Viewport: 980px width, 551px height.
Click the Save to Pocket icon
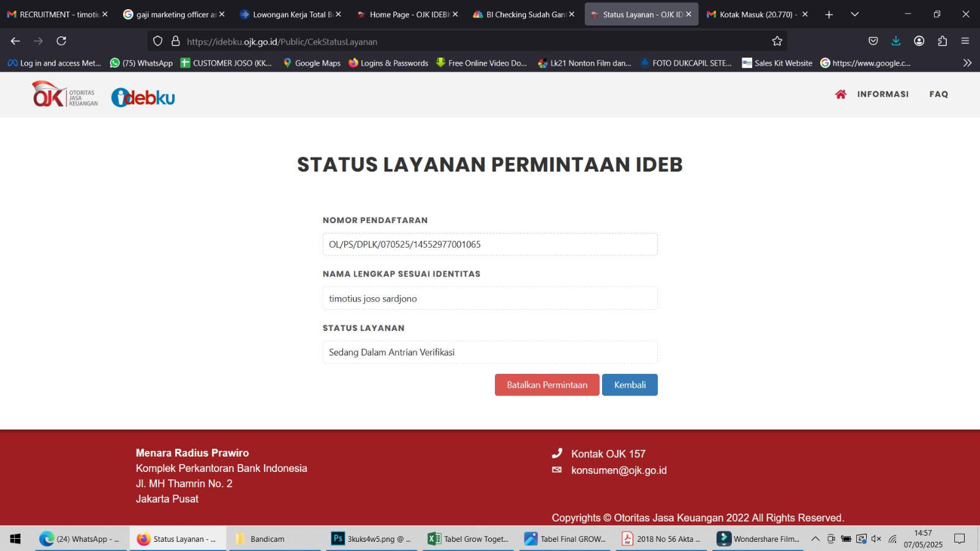coord(873,41)
